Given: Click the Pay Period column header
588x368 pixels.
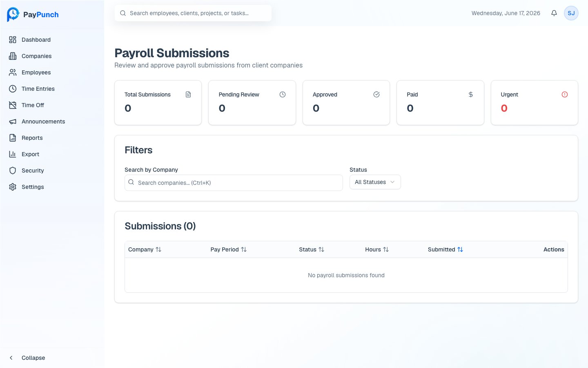Looking at the screenshot, I should click(x=225, y=249).
